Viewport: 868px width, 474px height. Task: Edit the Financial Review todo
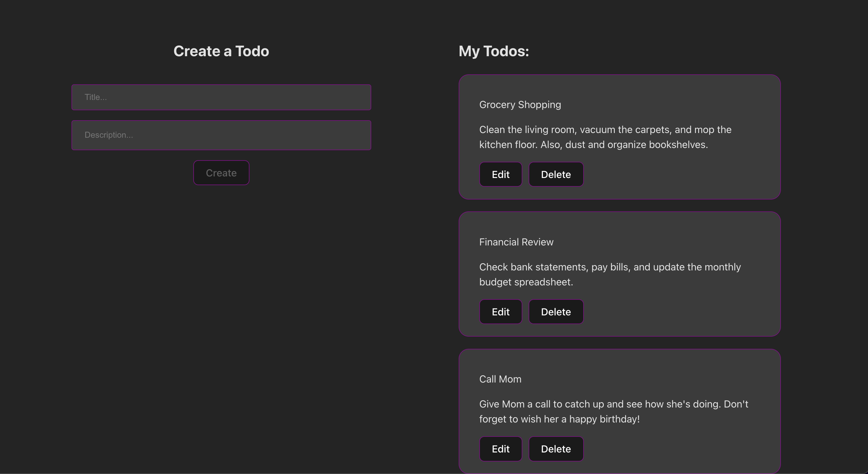(501, 312)
